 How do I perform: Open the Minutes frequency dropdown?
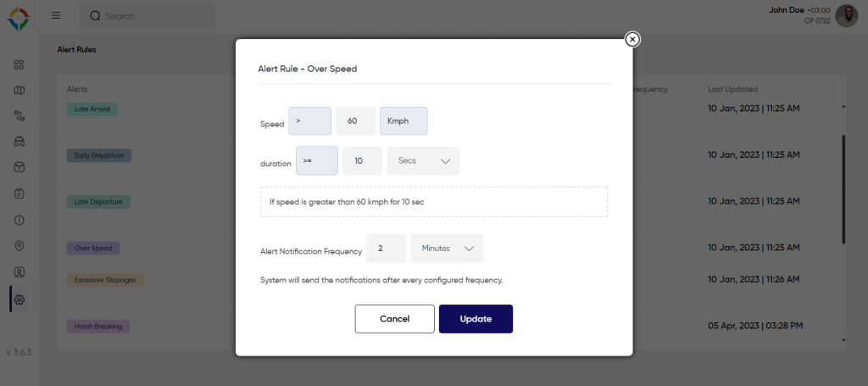click(447, 249)
